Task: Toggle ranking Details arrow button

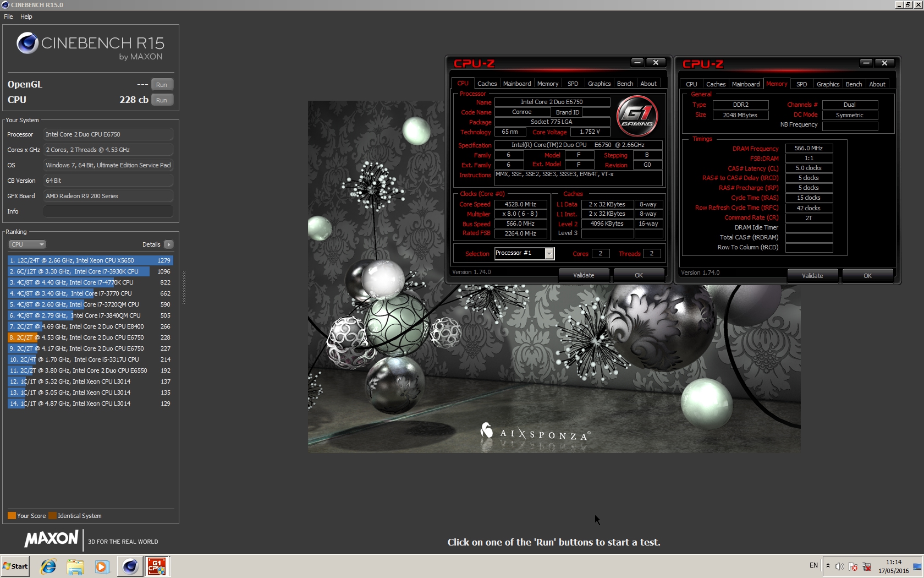Action: (x=168, y=244)
